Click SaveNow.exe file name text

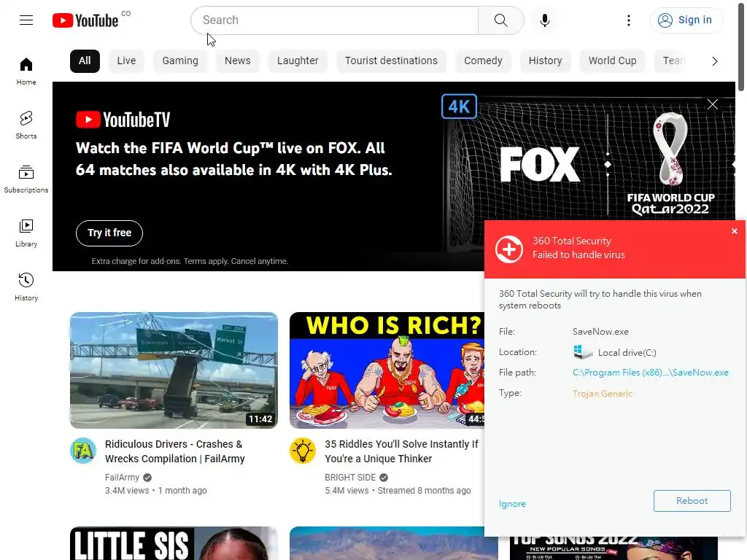600,332
